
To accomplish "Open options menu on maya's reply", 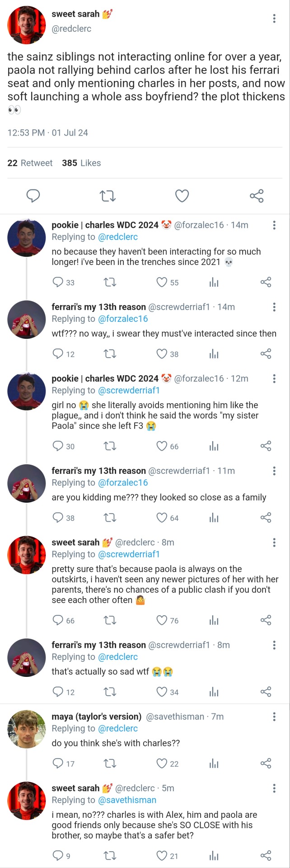I will 274,717.
